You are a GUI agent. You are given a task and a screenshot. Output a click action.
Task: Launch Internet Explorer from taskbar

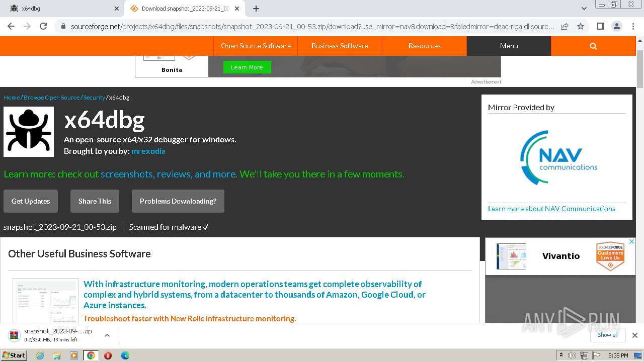[x=40, y=355]
